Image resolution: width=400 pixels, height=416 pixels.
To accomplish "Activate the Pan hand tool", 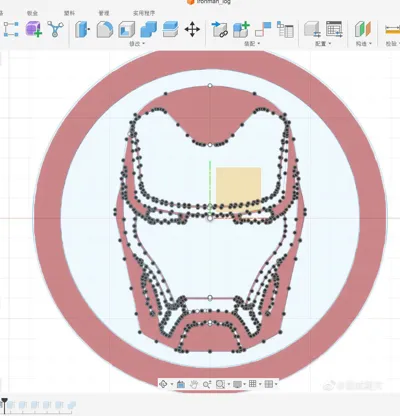I will click(x=194, y=384).
